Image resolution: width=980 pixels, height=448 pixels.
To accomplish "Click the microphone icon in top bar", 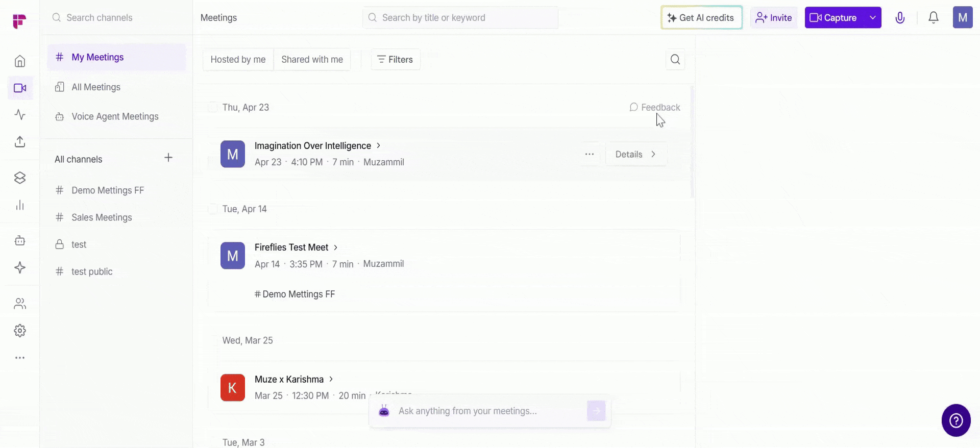I will click(900, 18).
